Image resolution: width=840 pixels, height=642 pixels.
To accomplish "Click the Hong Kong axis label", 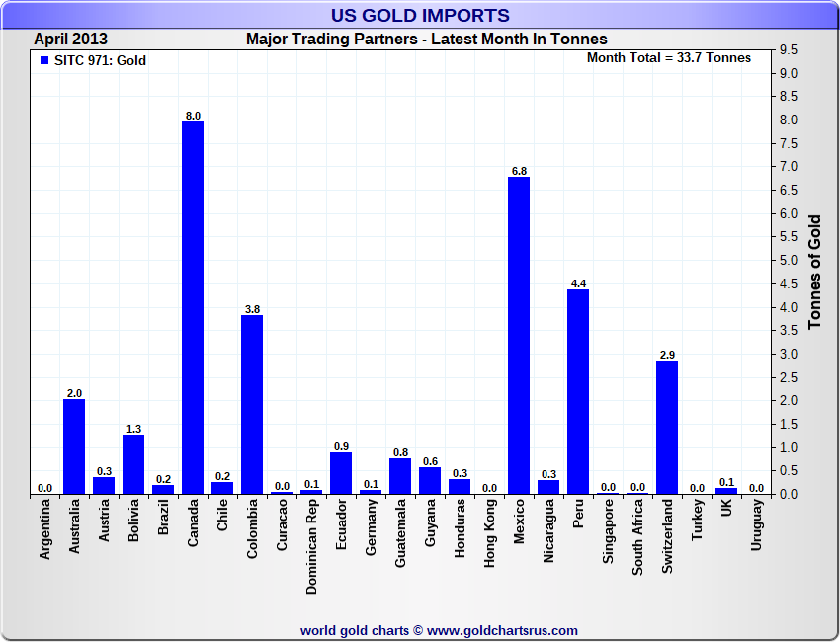I will point(489,533).
